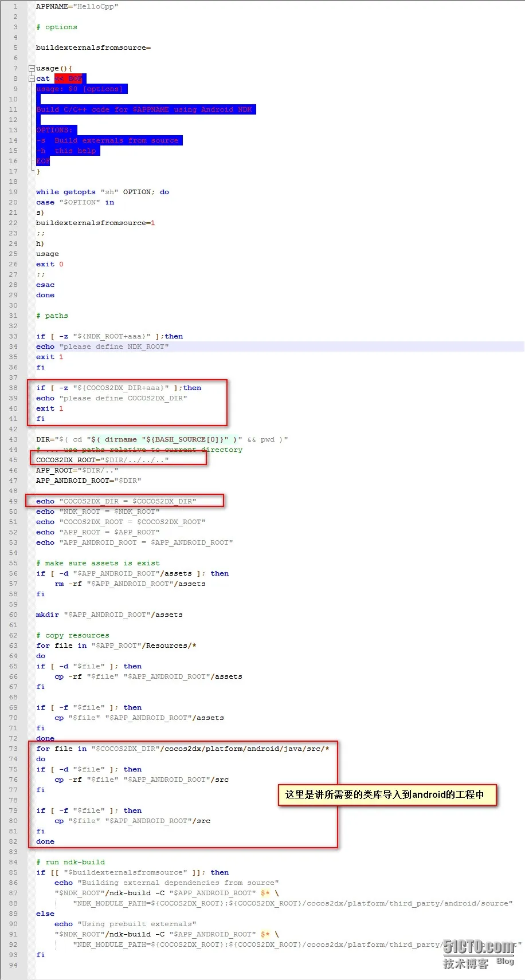Click the DIR="$( cd ... pwd )" line
Image resolution: width=525 pixels, height=980 pixels.
pos(162,440)
